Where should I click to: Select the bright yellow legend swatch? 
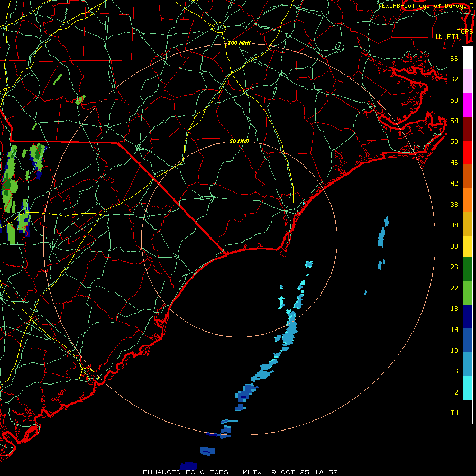point(467,246)
